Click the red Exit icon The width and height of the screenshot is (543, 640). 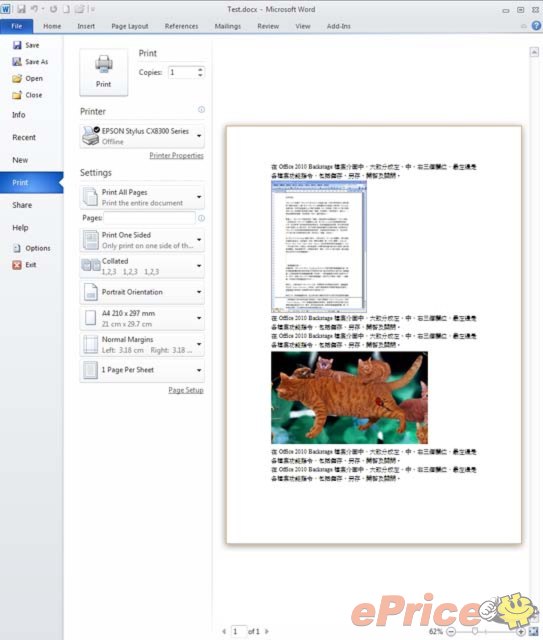(x=17, y=265)
